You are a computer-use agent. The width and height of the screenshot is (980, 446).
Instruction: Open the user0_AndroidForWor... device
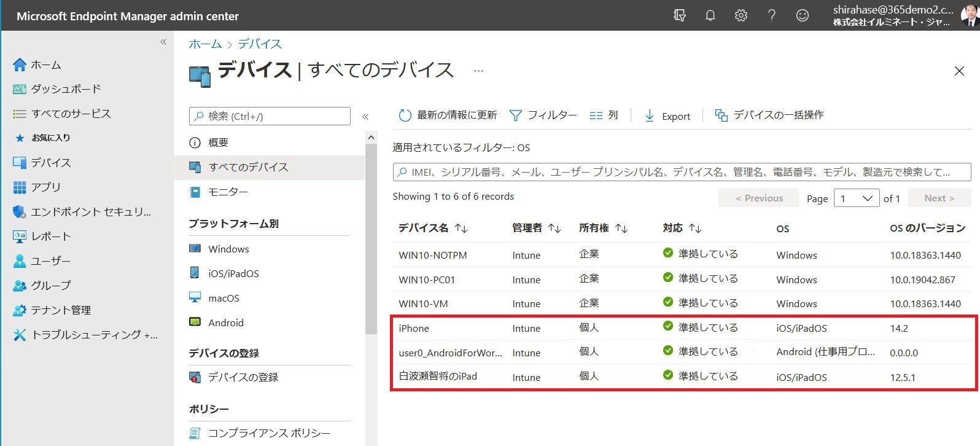tap(450, 353)
